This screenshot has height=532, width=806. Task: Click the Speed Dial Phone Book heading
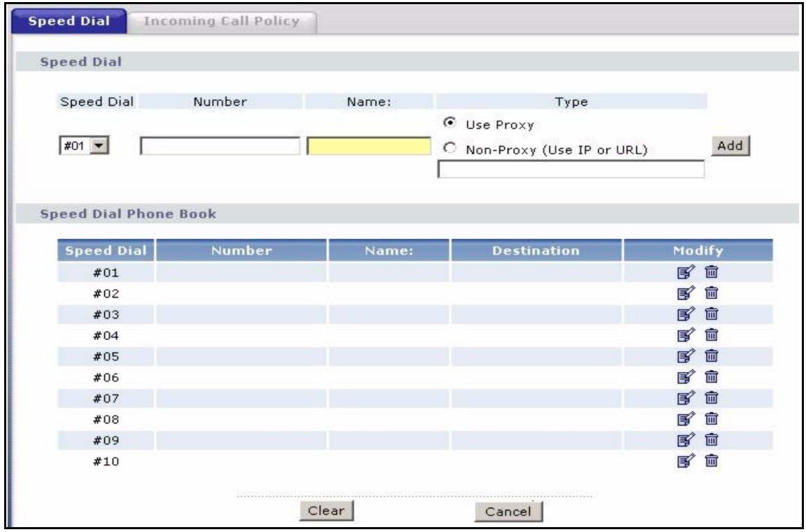(x=128, y=213)
